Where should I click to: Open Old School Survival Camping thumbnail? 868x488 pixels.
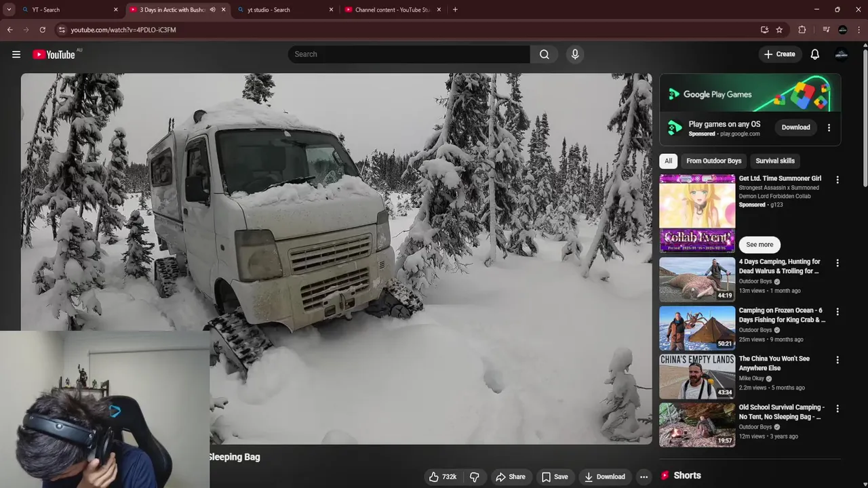pyautogui.click(x=697, y=425)
